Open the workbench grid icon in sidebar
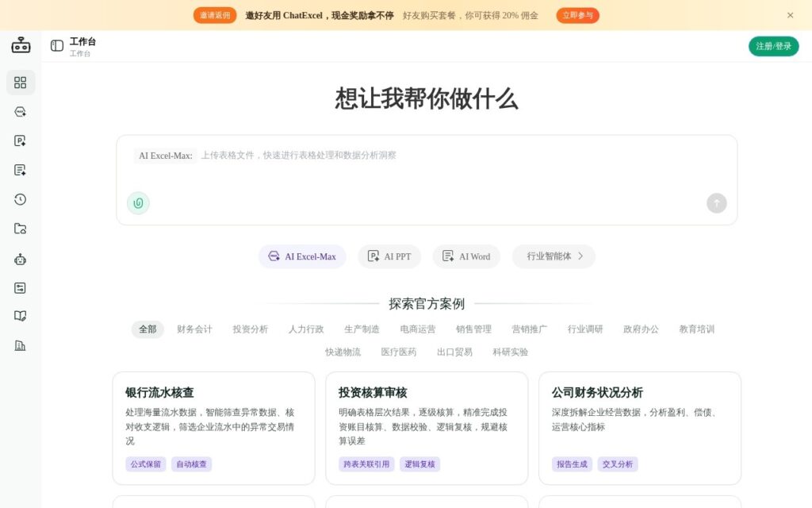Screen dimensions: 812x508 coord(20,83)
